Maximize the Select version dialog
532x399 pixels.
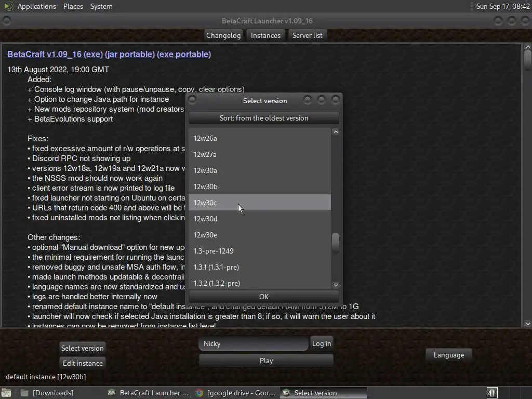click(321, 100)
